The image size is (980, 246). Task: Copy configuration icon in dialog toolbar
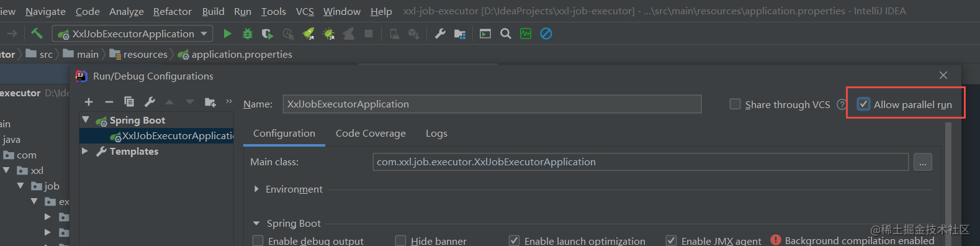click(x=129, y=101)
